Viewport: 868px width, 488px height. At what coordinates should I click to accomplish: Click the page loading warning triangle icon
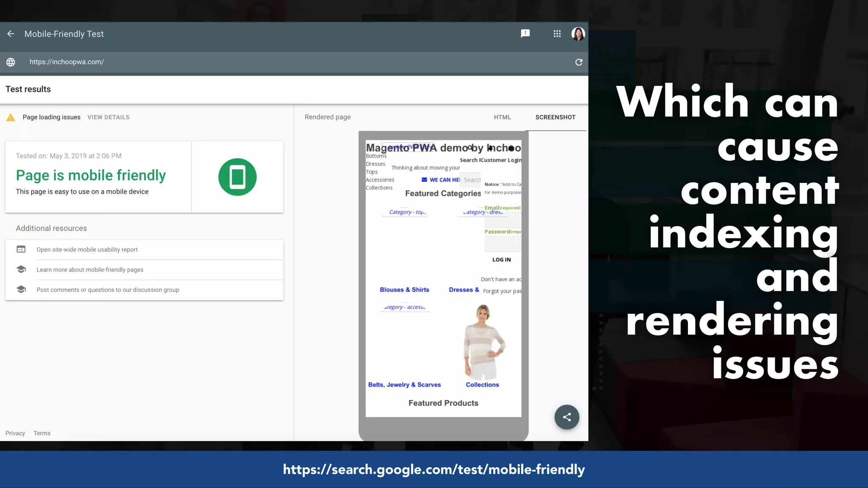(x=11, y=117)
